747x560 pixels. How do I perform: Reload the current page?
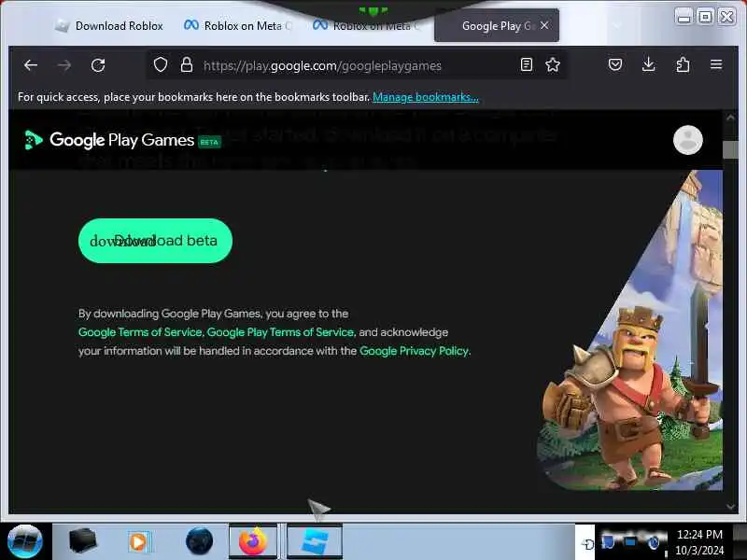98,65
